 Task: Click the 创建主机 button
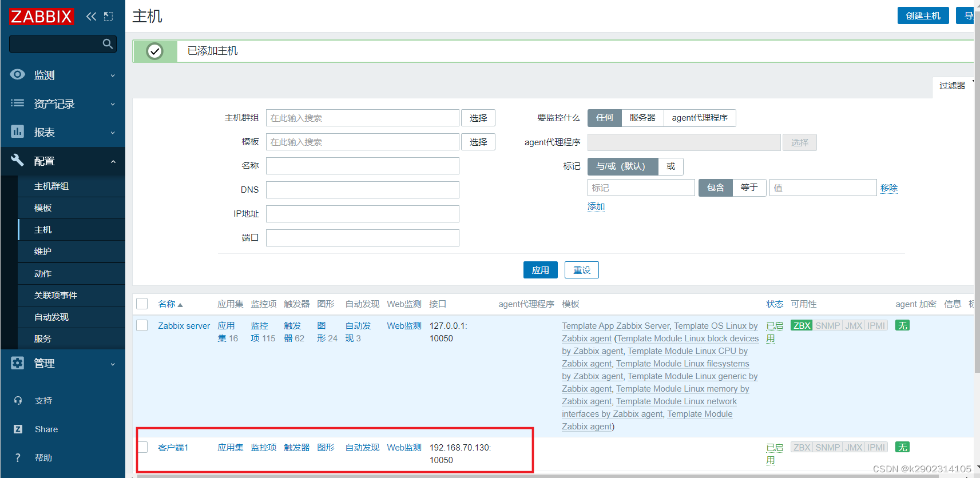tap(923, 15)
